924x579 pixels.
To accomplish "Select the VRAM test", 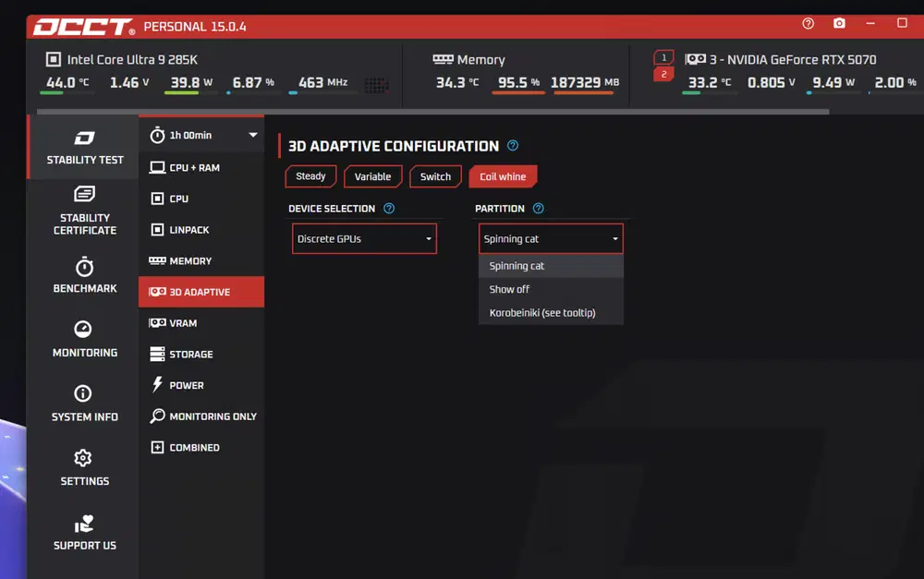I will [x=201, y=323].
